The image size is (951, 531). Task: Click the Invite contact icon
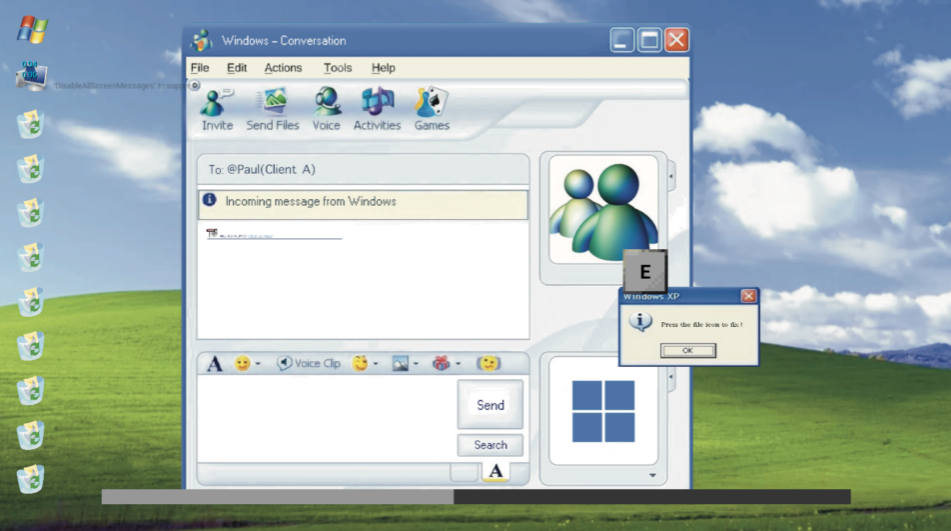pyautogui.click(x=217, y=102)
